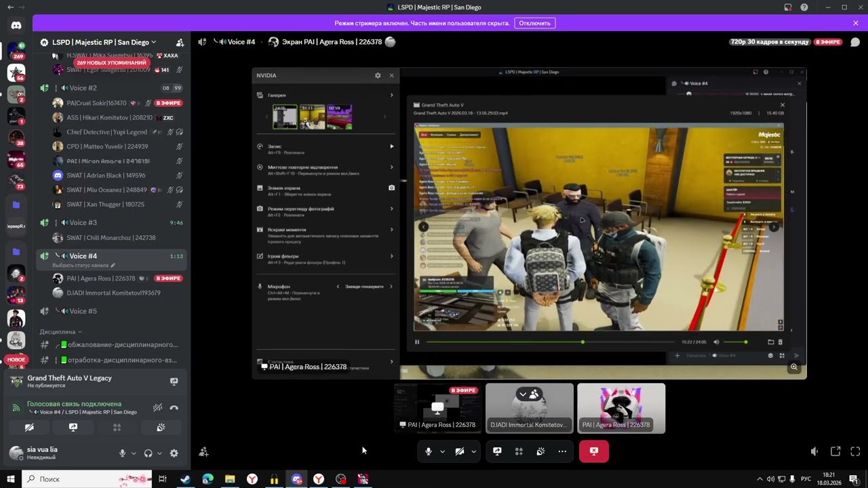Open Discord direct messages home icon
This screenshot has height=488, width=868.
(16, 25)
